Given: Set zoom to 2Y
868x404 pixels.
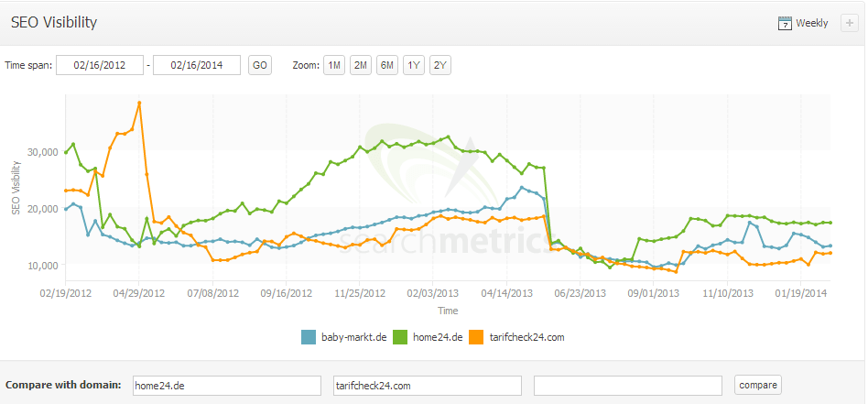Looking at the screenshot, I should click(440, 65).
